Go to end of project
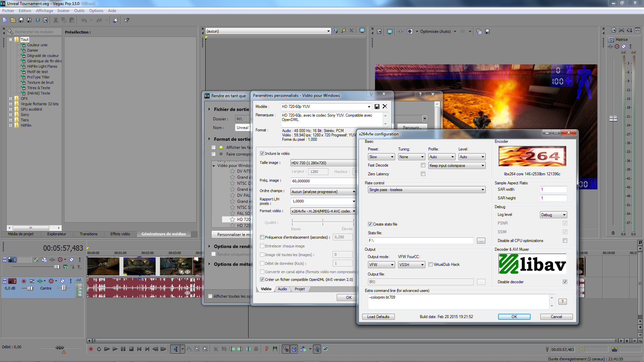Viewport: 644px width, 362px height. [147, 349]
